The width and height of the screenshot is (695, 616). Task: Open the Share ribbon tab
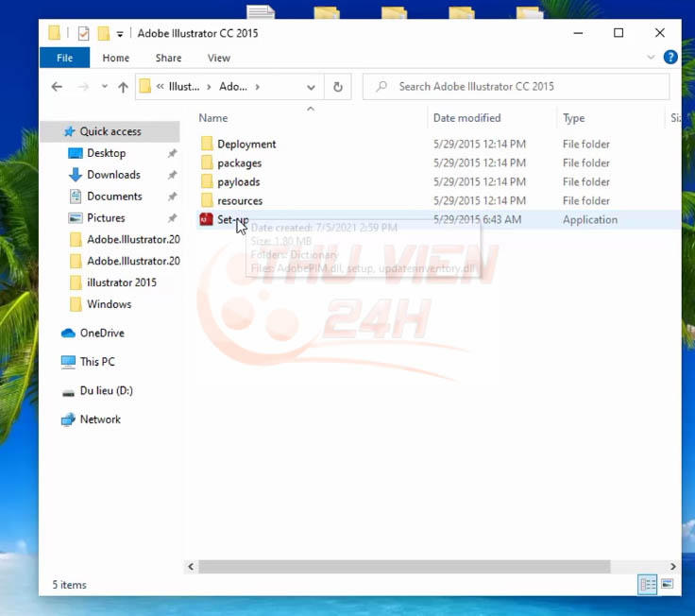168,58
